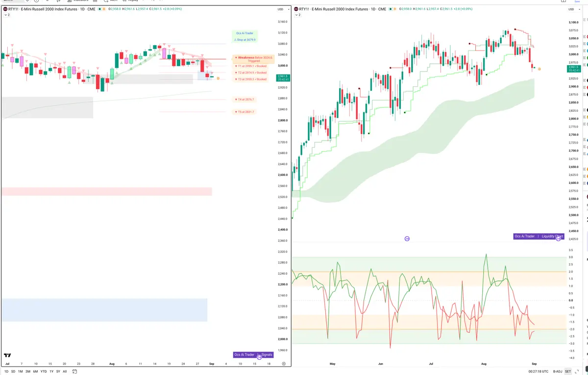
Task: Click the orange D badge in right chart header
Action: pyautogui.click(x=395, y=9)
